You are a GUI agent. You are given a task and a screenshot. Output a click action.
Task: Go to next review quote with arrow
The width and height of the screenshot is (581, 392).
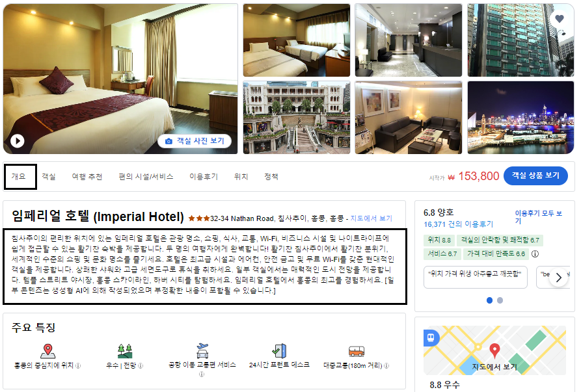click(x=559, y=277)
